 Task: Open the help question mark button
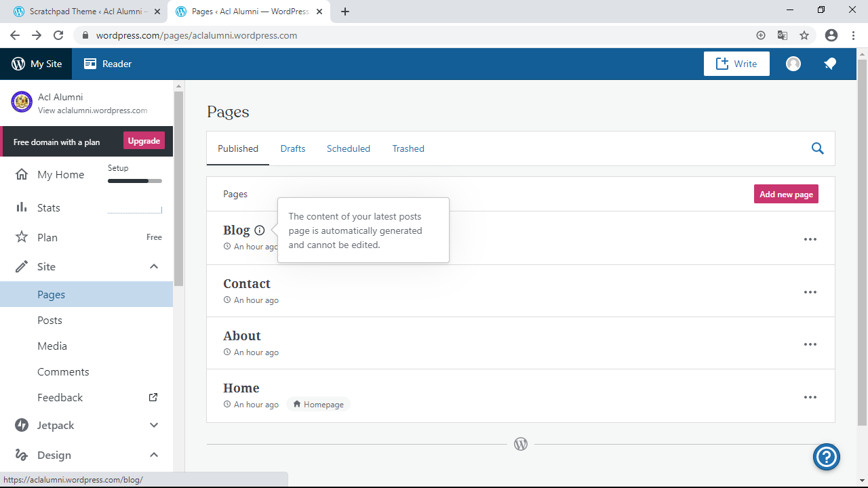(827, 457)
